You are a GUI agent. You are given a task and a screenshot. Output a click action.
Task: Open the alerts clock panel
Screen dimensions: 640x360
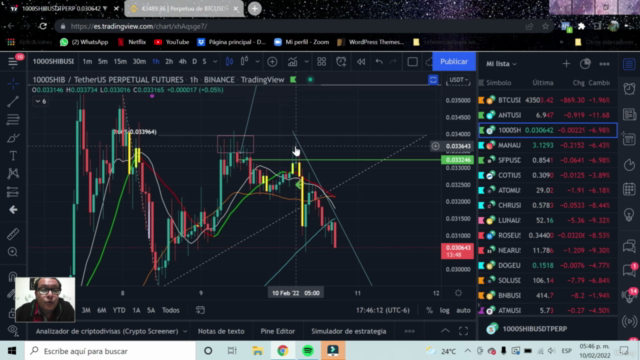(629, 89)
